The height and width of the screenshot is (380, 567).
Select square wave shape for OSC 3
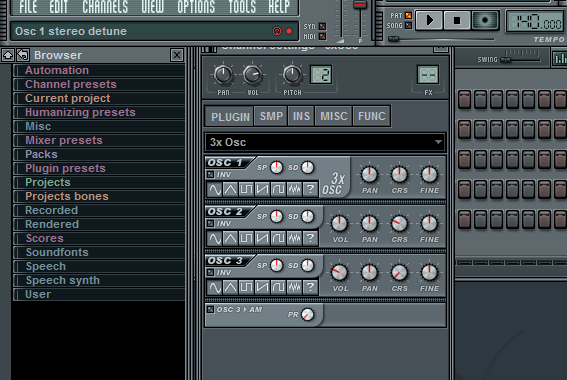pos(246,287)
